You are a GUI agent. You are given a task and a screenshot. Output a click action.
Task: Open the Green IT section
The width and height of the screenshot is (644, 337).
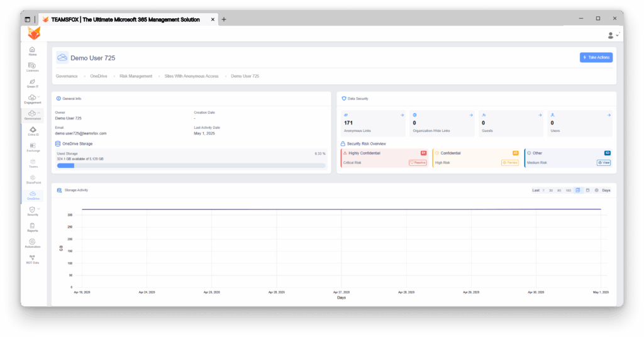[33, 84]
